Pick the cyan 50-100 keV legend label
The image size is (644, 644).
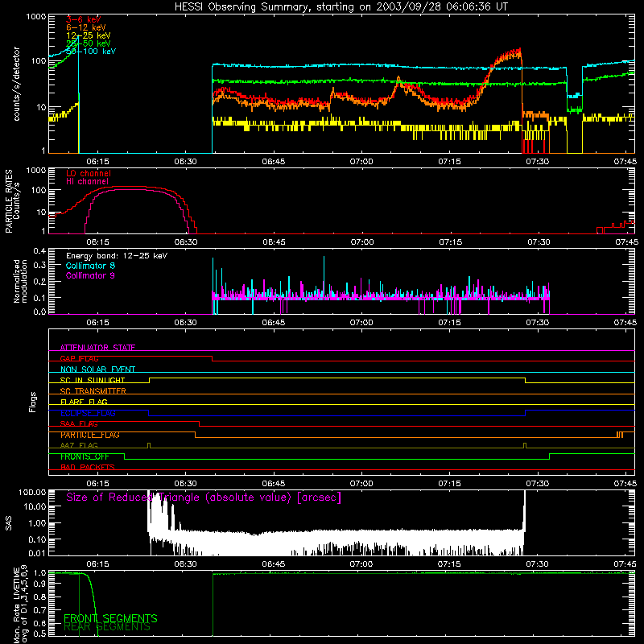pyautogui.click(x=91, y=52)
